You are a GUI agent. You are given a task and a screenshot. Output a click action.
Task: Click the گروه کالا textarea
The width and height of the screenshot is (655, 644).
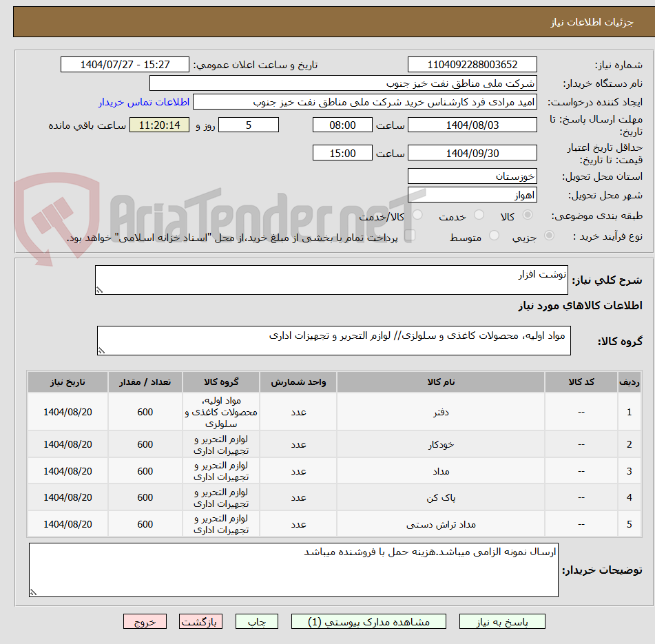[x=334, y=340]
